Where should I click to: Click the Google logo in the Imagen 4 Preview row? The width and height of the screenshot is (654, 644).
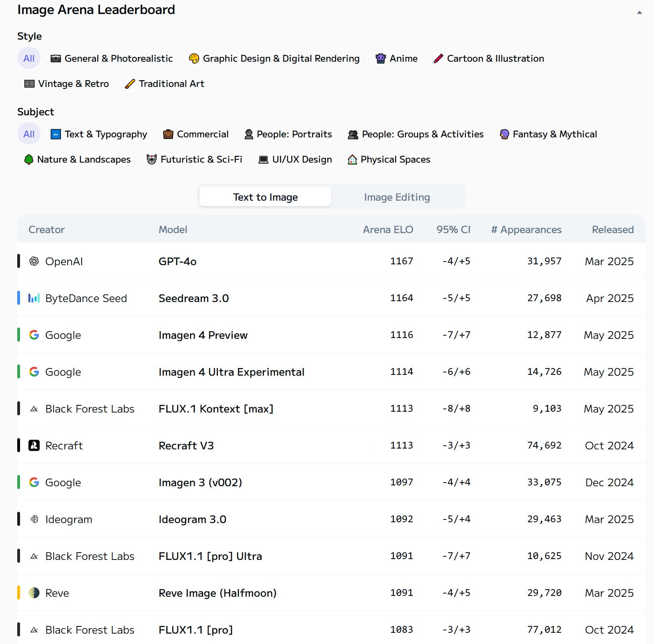(34, 335)
